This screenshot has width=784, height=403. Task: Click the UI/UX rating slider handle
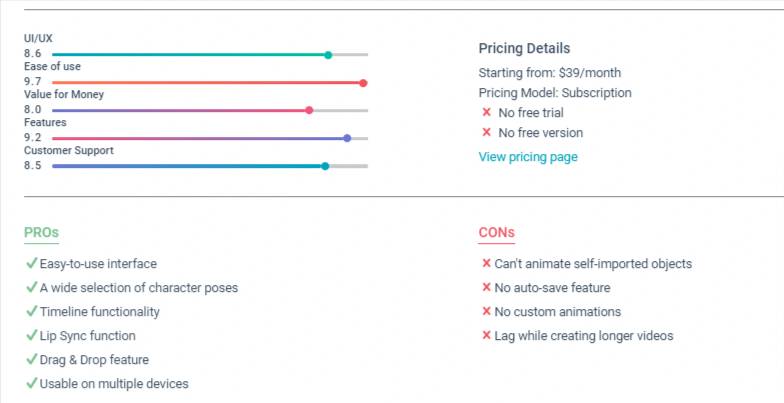pos(328,54)
